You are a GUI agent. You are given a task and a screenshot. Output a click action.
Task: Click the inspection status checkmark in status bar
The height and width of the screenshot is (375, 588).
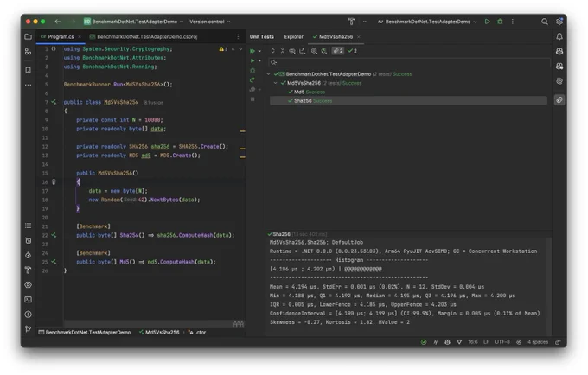pyautogui.click(x=424, y=342)
